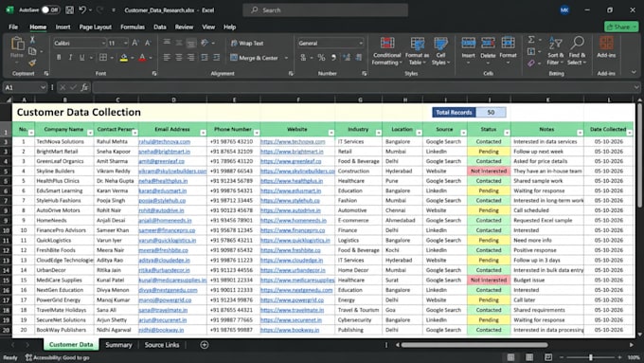Add a new sheet with plus button
Image resolution: width=644 pixels, height=363 pixels.
205,345
